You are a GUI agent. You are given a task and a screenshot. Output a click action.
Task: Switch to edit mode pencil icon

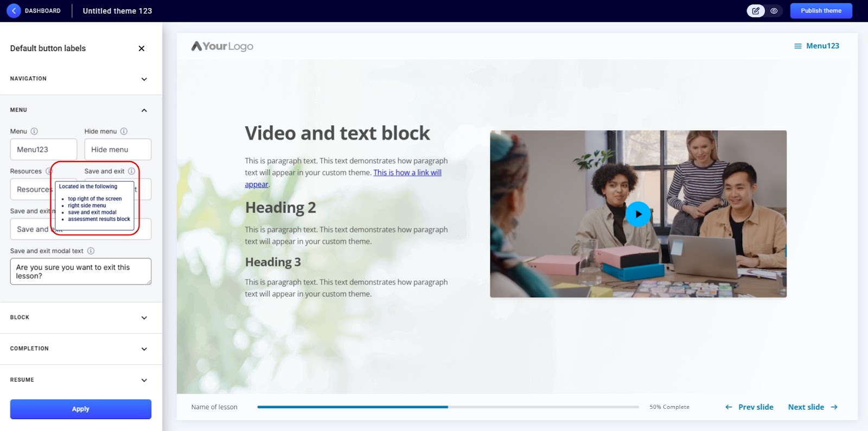pos(756,11)
